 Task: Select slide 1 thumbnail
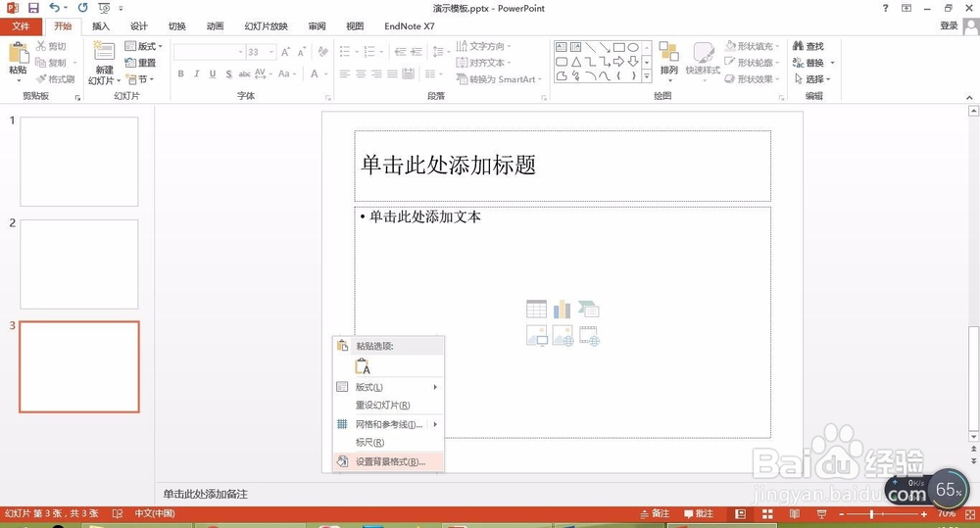tap(78, 162)
